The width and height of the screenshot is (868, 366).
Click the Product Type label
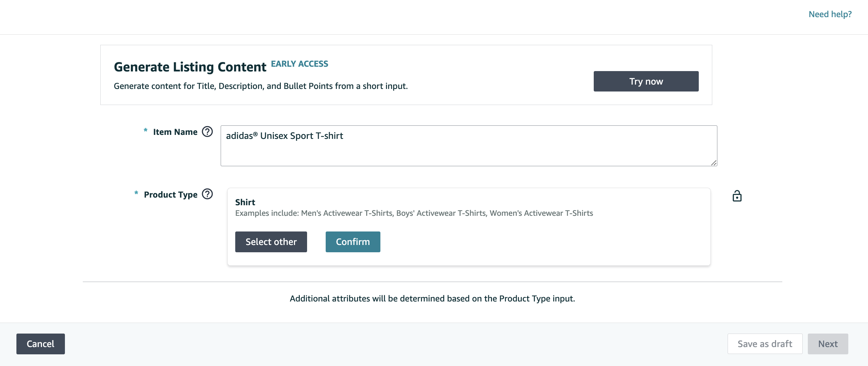tap(170, 194)
